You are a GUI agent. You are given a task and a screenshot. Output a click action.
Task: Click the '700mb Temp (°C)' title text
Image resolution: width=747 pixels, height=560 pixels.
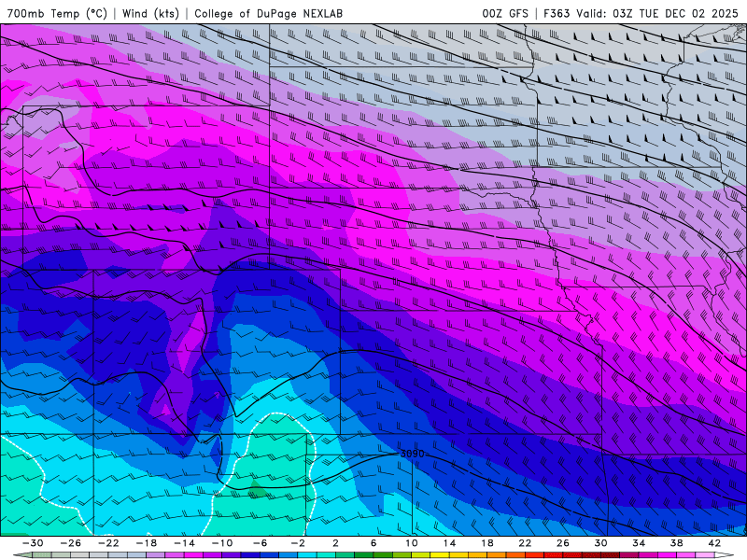[x=57, y=13]
